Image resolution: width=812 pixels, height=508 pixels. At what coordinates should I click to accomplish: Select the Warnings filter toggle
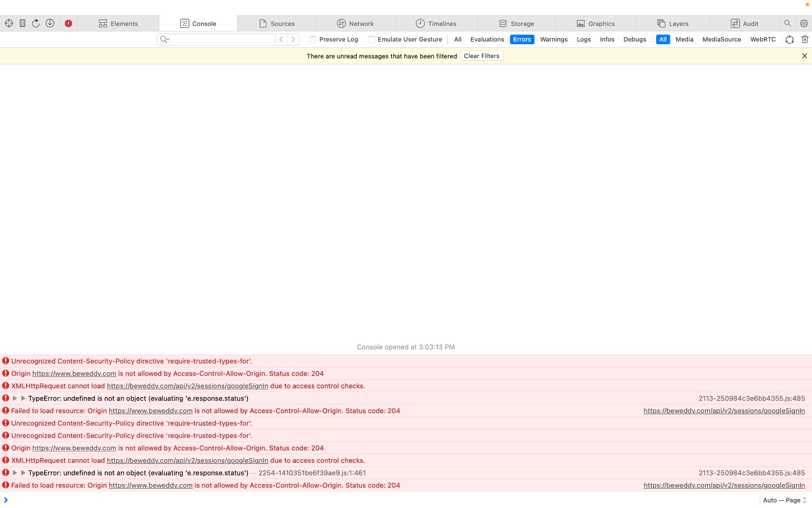pyautogui.click(x=554, y=40)
